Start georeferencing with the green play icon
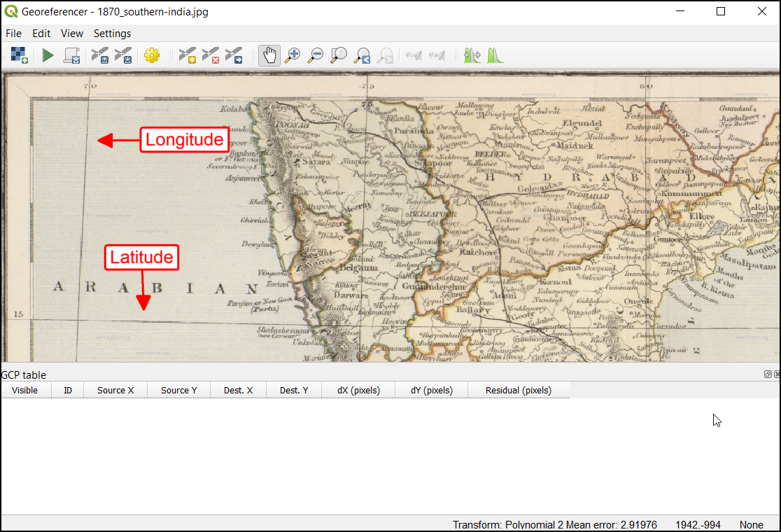Screen dimensions: 781x532 pyautogui.click(x=48, y=55)
